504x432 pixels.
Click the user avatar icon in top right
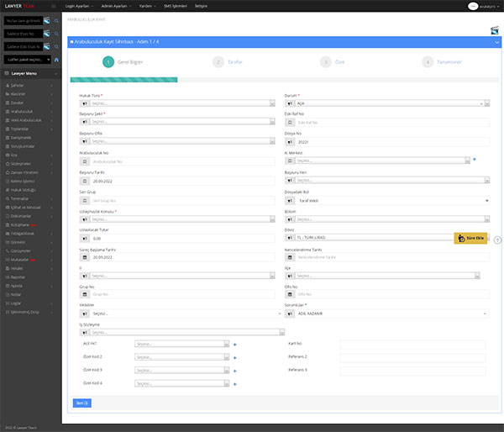[473, 6]
